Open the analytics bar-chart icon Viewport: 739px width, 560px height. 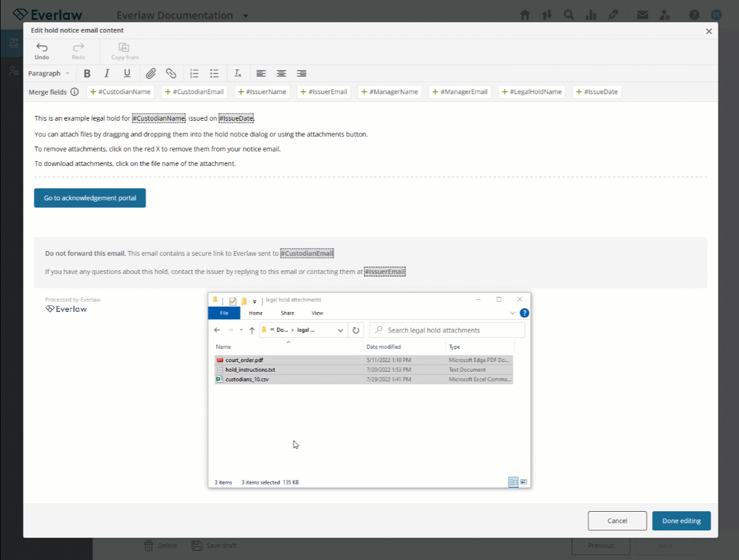point(590,14)
